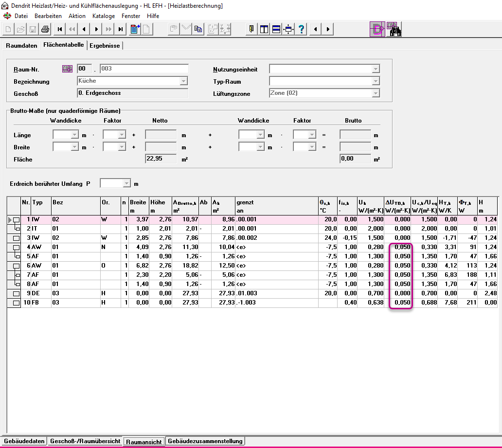The width and height of the screenshot is (502, 448).
Task: Jump to first record button
Action: pos(59,30)
